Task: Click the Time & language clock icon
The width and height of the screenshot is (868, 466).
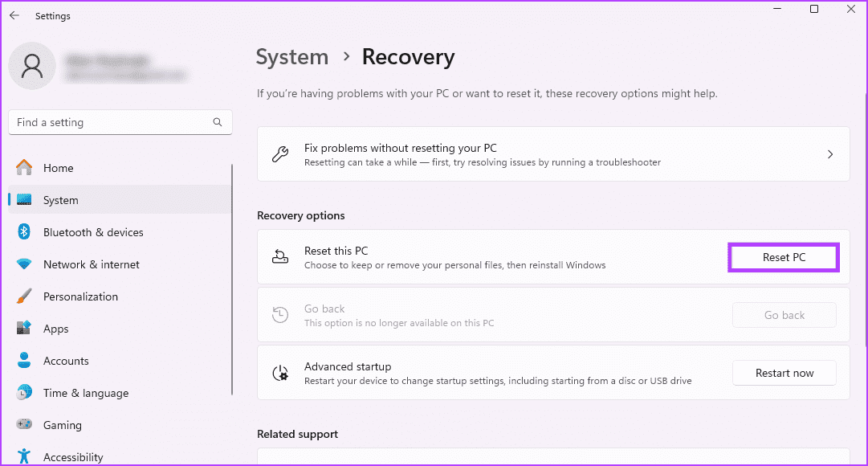Action: 25,393
